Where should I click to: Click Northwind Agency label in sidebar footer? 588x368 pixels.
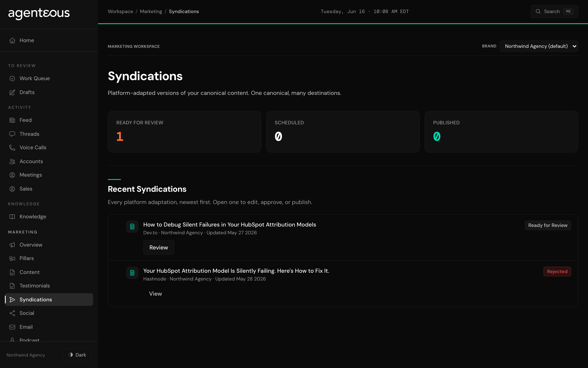pyautogui.click(x=26, y=355)
